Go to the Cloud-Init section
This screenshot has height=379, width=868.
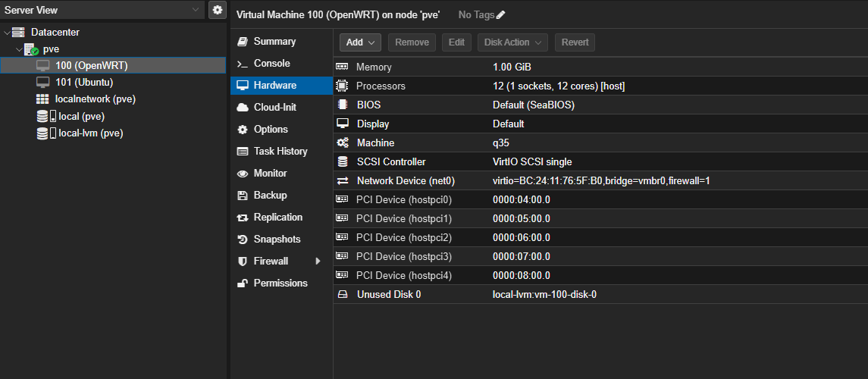click(274, 108)
